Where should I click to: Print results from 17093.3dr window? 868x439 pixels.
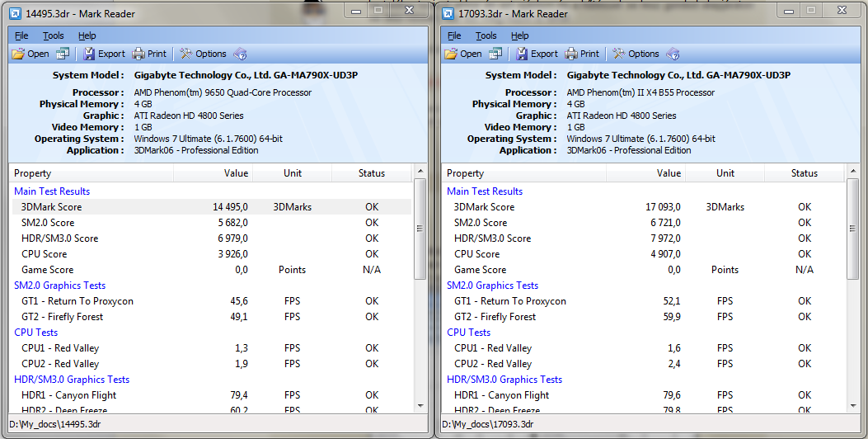pyautogui.click(x=582, y=54)
